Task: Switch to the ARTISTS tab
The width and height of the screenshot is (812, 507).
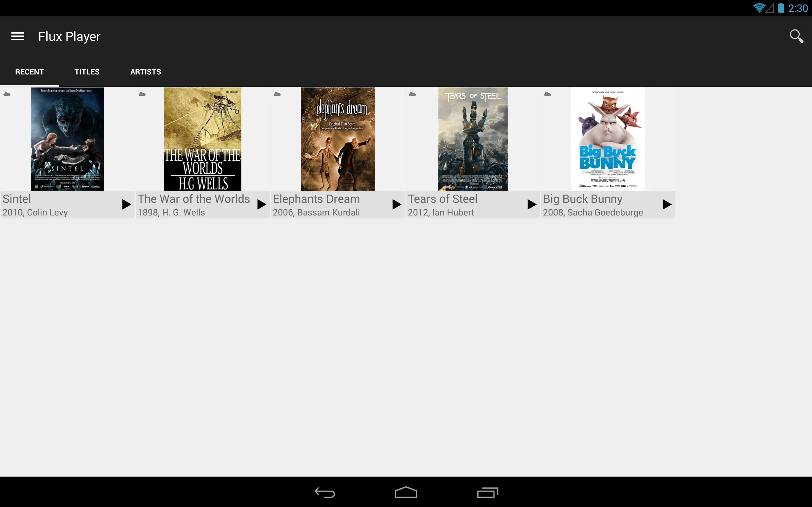Action: (x=146, y=72)
